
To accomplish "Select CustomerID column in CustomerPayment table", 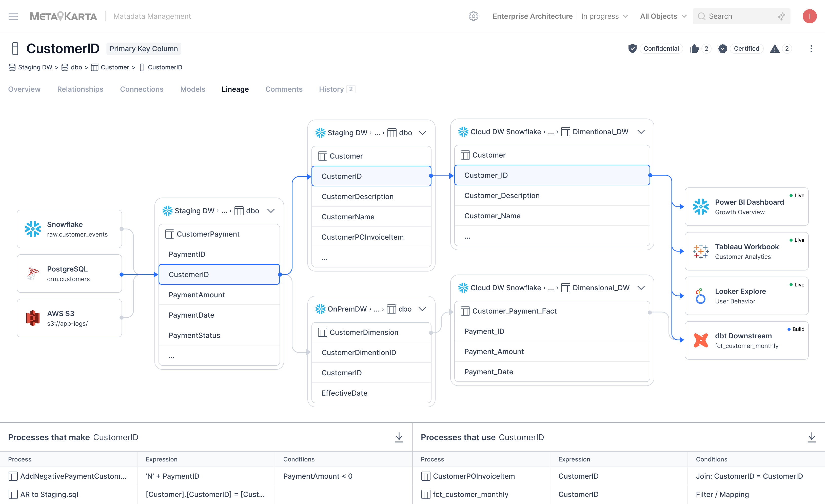I will point(219,275).
